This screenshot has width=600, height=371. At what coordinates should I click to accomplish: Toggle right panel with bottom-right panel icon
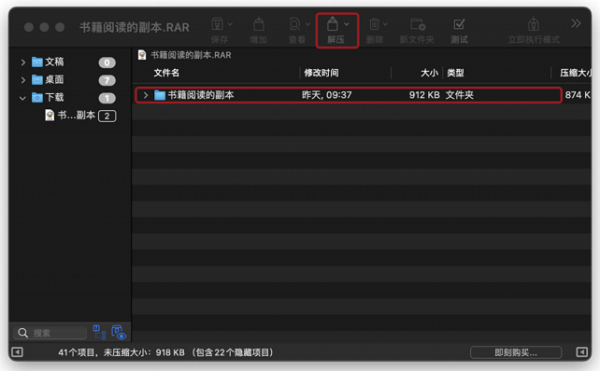582,352
